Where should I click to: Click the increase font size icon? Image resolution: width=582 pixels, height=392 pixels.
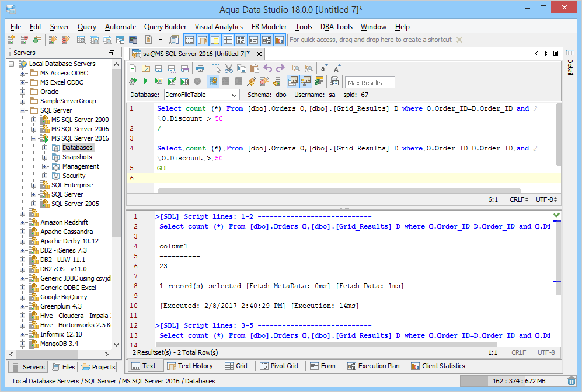[x=337, y=68]
